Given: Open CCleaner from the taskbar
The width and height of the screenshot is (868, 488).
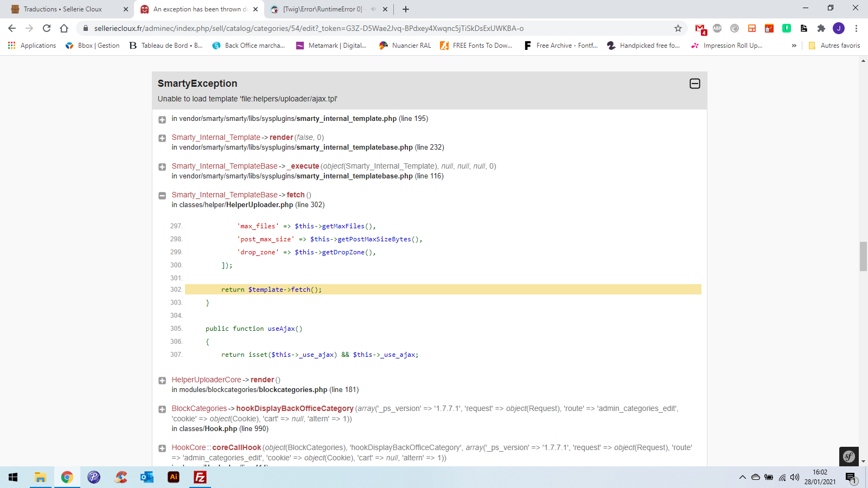Looking at the screenshot, I should point(120,477).
